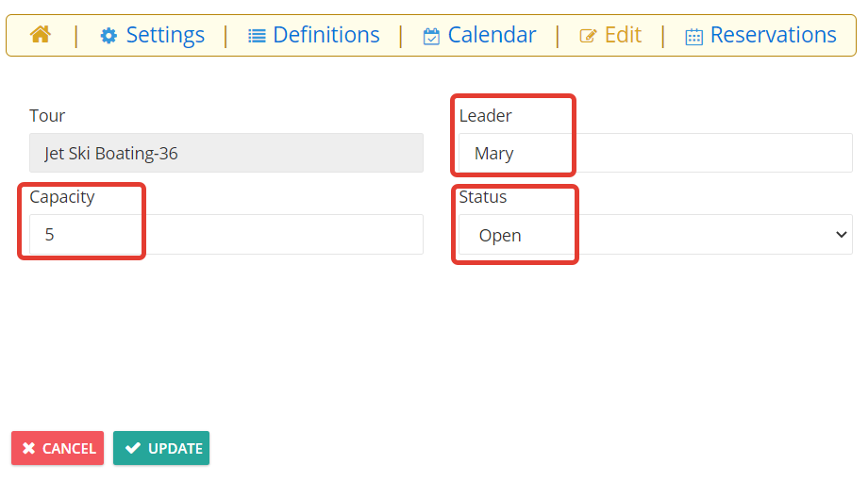Click into the Leader text field
The height and width of the screenshot is (481, 868).
pos(656,153)
